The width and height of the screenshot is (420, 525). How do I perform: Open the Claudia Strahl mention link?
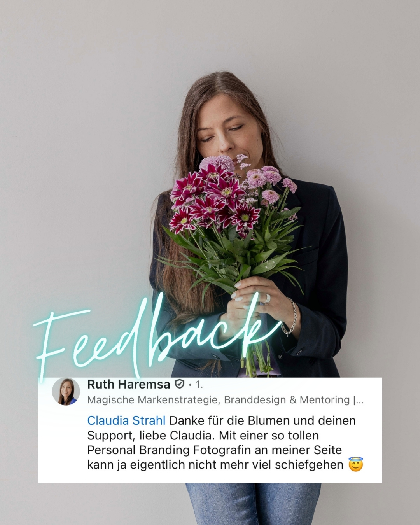click(126, 420)
